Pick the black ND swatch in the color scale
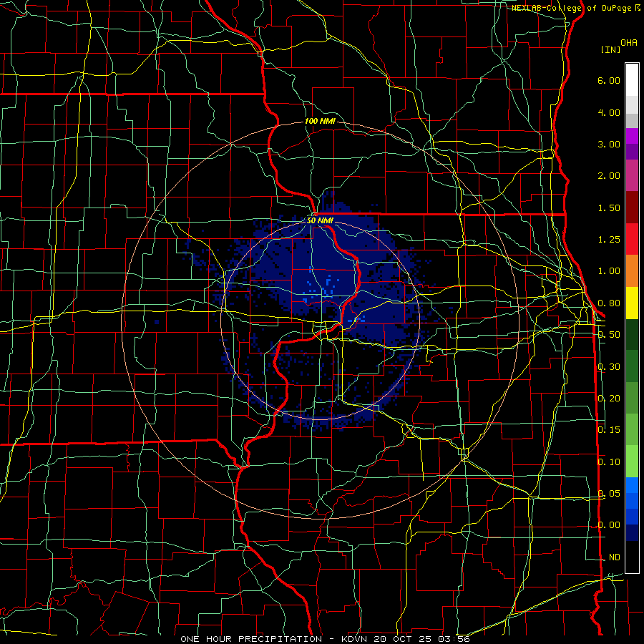 click(x=632, y=557)
